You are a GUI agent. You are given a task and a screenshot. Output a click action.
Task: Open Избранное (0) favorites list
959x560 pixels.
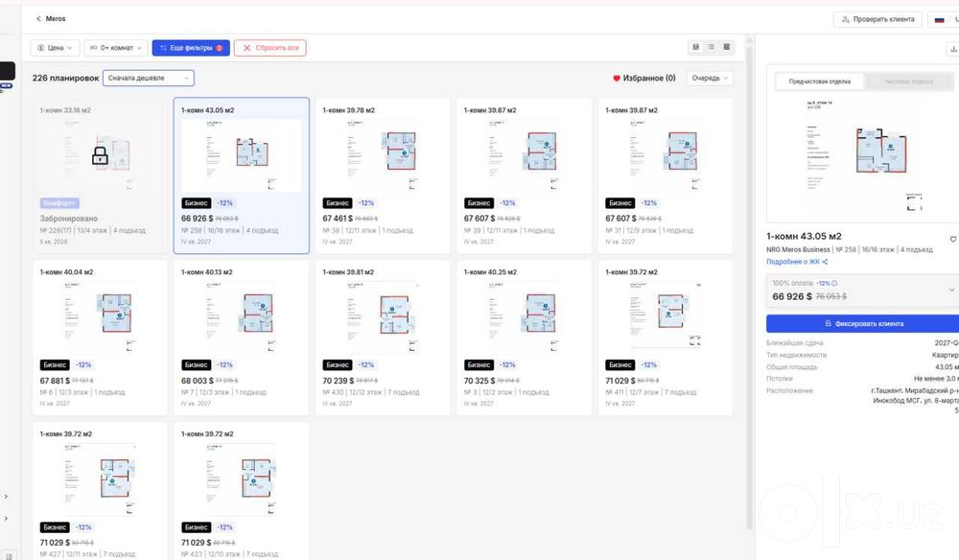[644, 79]
